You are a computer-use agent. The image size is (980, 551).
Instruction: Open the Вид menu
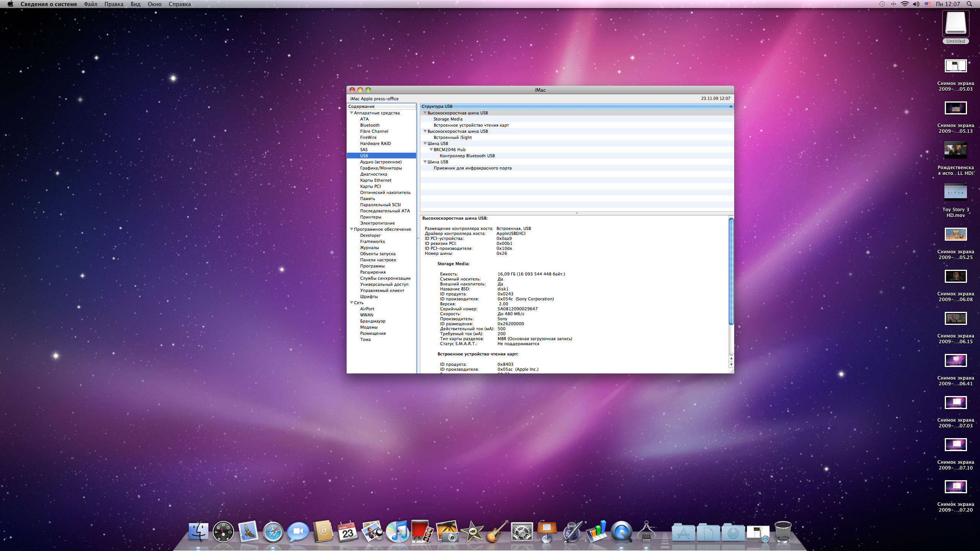point(136,4)
